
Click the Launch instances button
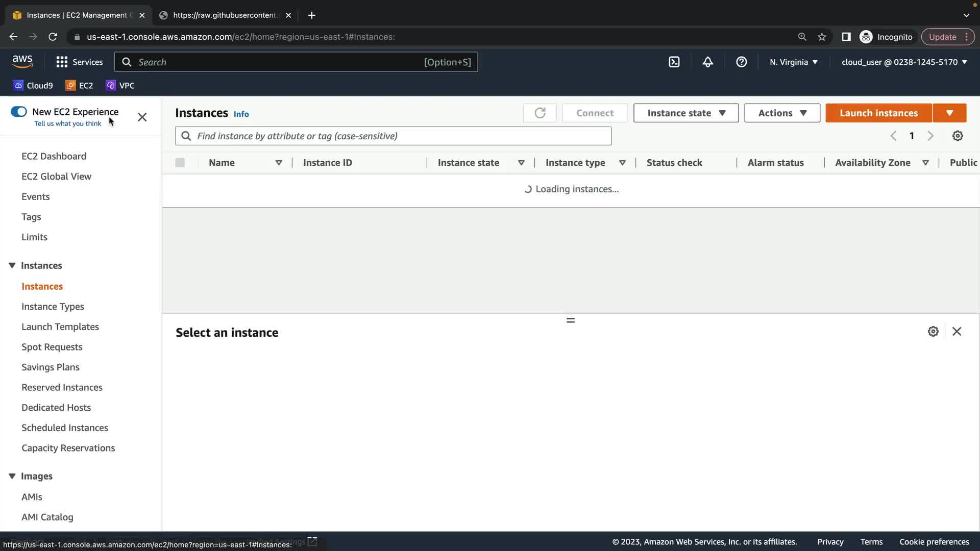coord(878,113)
